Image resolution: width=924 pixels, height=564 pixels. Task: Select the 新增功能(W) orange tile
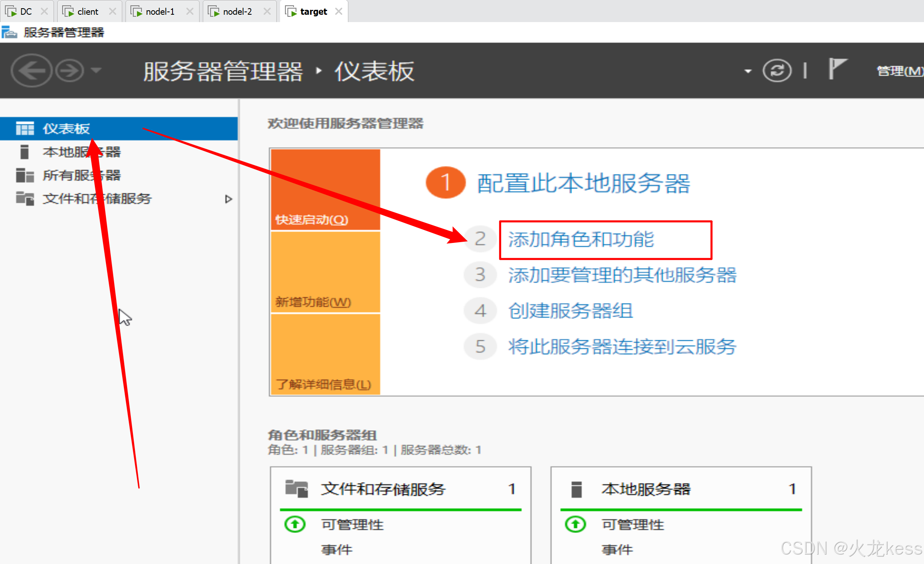click(x=325, y=272)
